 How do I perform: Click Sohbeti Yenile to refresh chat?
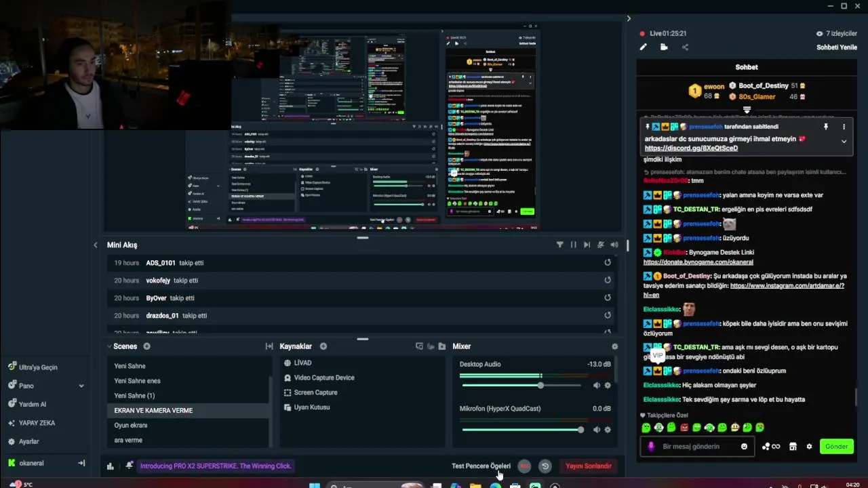837,47
